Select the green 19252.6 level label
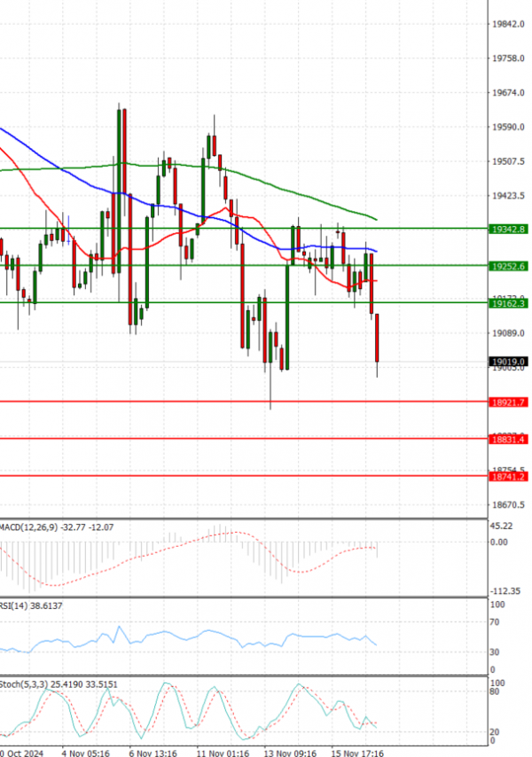532x757 pixels. click(x=508, y=266)
